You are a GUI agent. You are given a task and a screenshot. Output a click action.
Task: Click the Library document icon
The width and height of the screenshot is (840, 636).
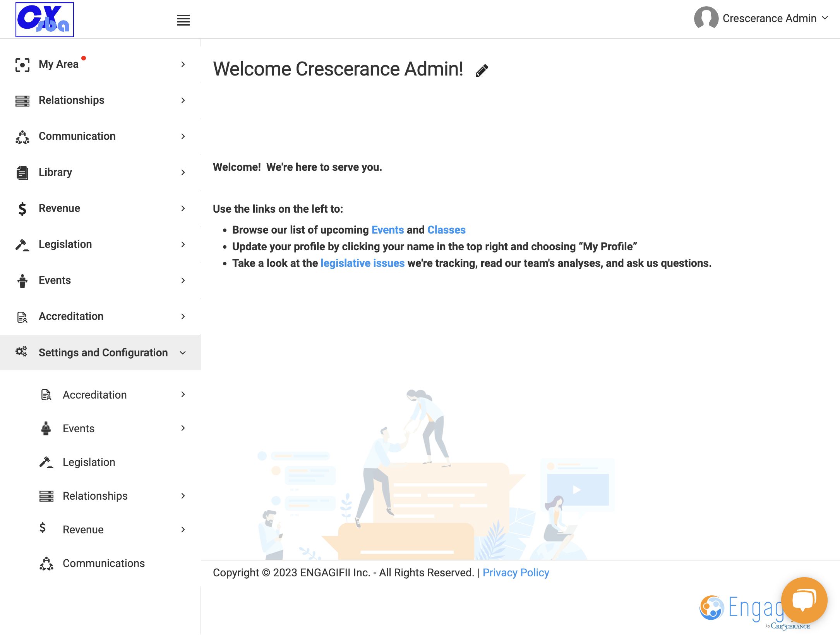pos(22,173)
